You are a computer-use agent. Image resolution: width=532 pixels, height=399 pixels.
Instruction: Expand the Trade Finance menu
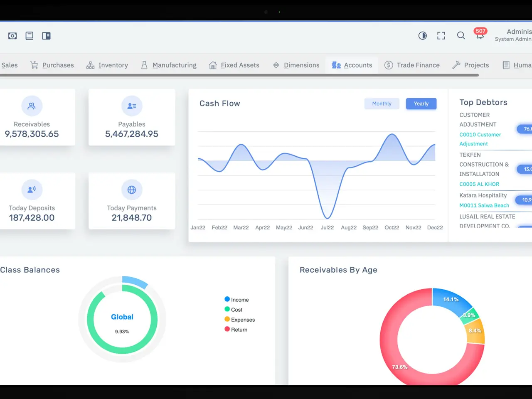[x=412, y=65]
